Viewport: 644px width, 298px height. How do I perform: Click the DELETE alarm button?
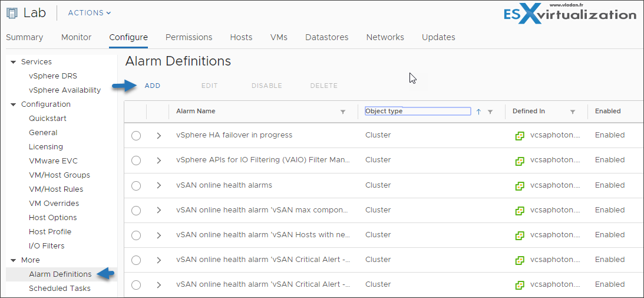[323, 86]
